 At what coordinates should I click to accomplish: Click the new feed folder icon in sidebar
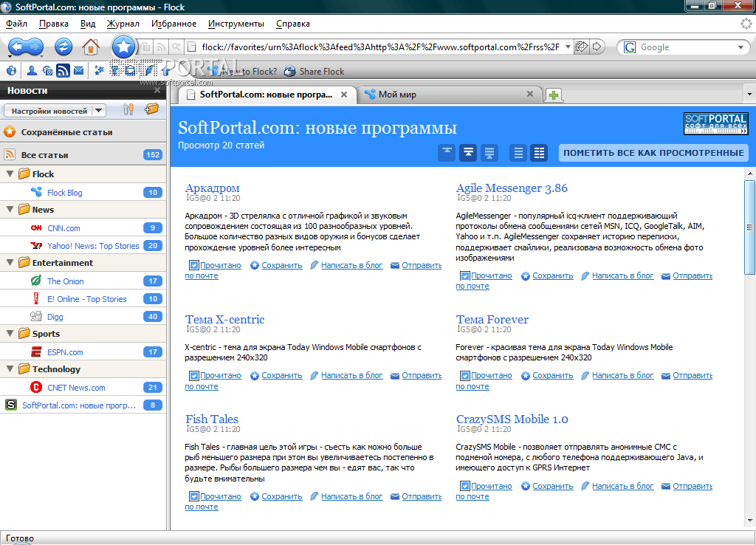coord(151,109)
